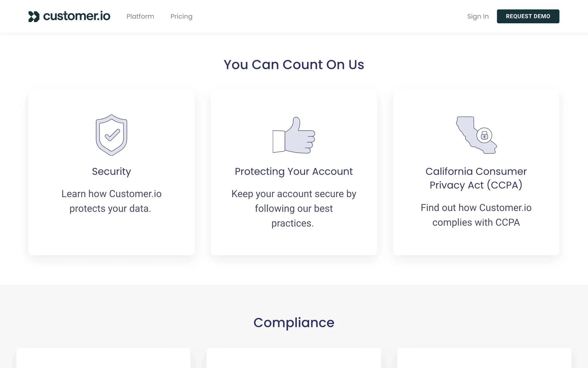Click the Customer.io arrow logo icon
Image resolution: width=588 pixels, height=368 pixels.
point(34,17)
